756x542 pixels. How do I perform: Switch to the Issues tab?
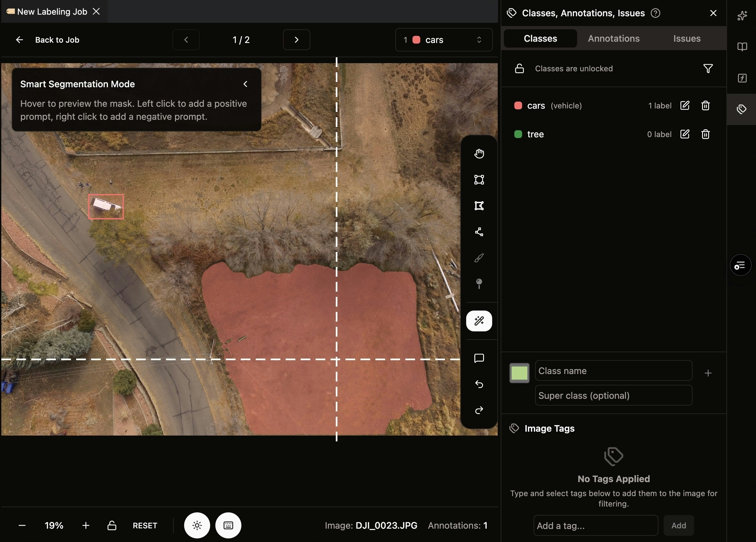[x=687, y=39]
